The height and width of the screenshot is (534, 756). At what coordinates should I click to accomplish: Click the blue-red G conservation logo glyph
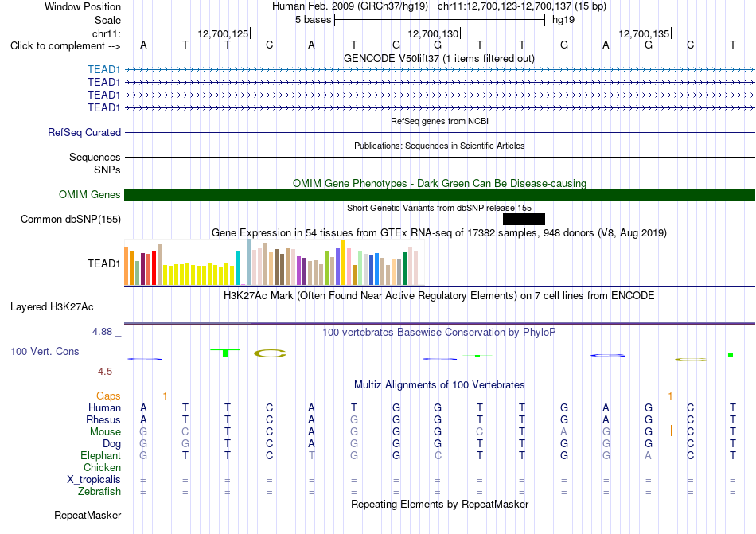coord(607,356)
